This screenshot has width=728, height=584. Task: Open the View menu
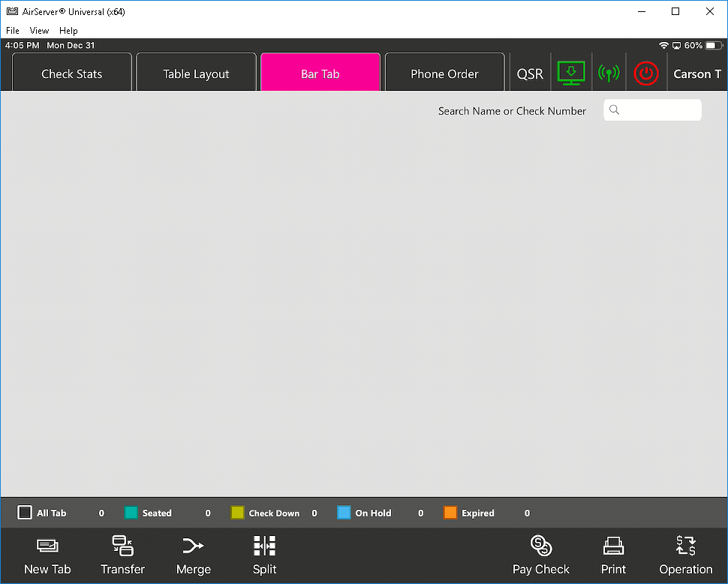[x=39, y=31]
